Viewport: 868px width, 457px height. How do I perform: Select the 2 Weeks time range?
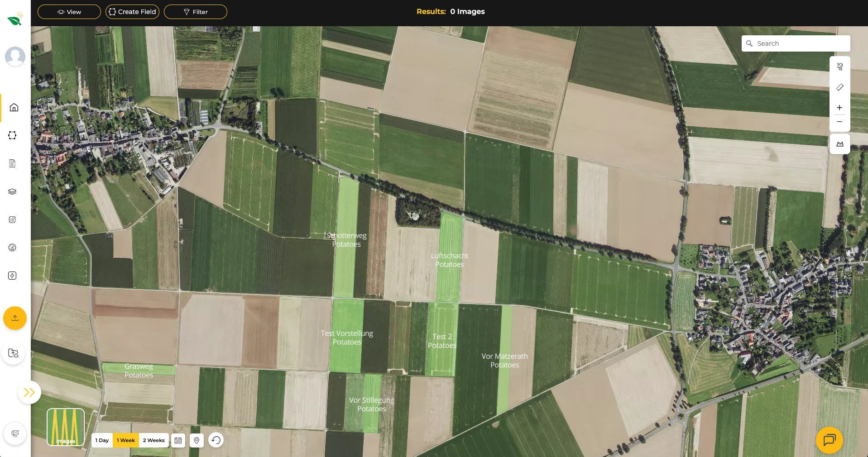click(154, 440)
